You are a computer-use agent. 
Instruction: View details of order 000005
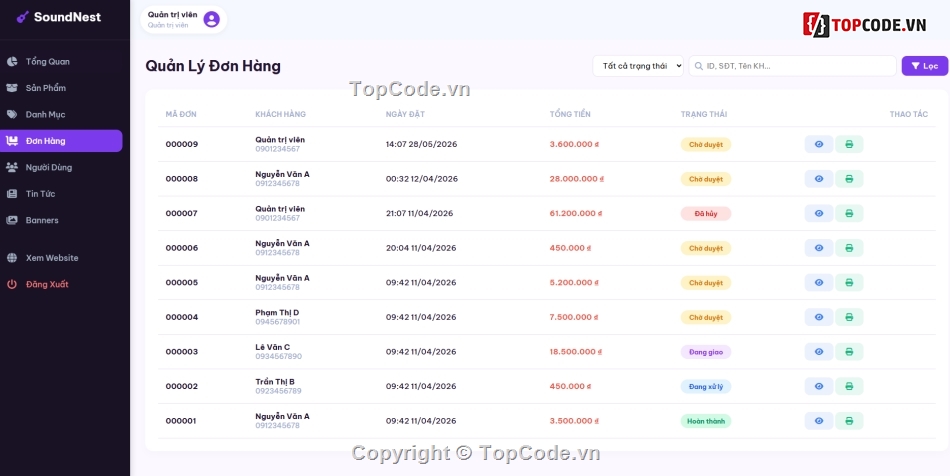pyautogui.click(x=819, y=282)
